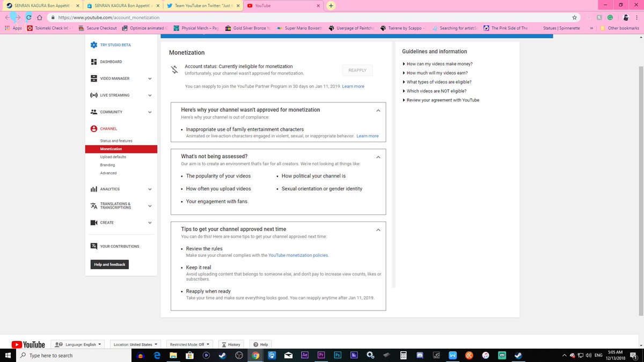The height and width of the screenshot is (362, 644).
Task: Open the Location: United States dropdown
Action: tap(135, 344)
